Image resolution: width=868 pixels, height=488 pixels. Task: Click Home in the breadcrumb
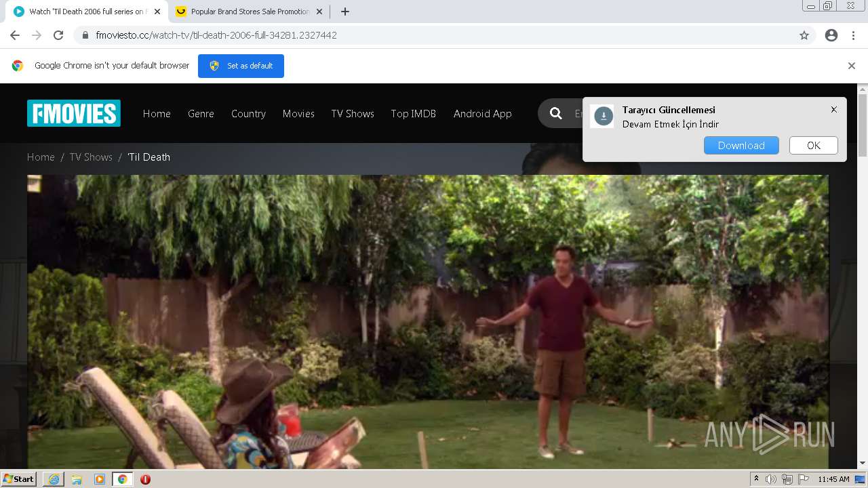(x=41, y=157)
